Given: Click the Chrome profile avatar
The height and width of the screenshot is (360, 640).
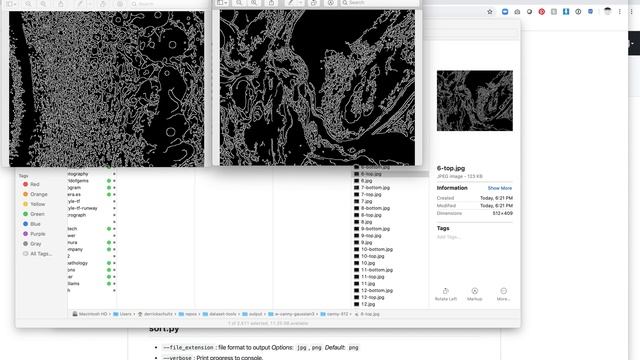Looking at the screenshot, I should click(x=607, y=11).
